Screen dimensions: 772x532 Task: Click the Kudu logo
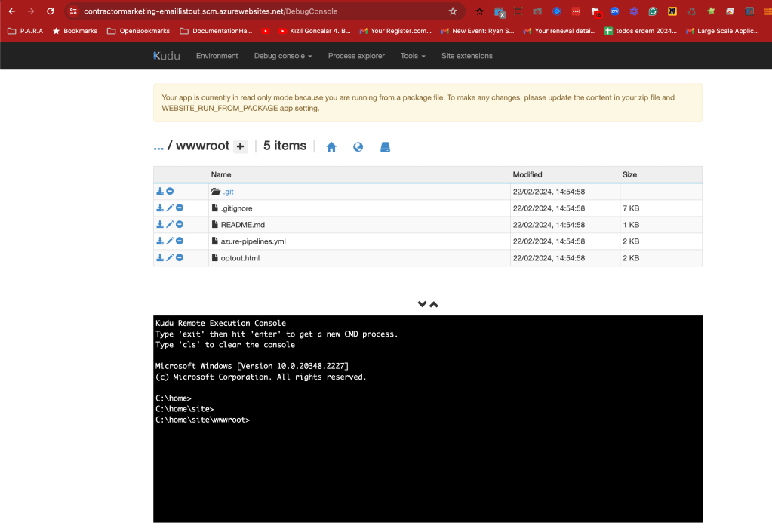(x=167, y=56)
